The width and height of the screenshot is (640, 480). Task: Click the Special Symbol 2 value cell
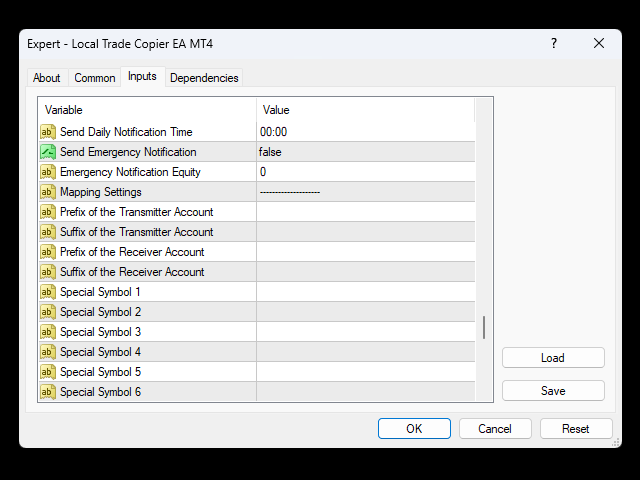(366, 312)
